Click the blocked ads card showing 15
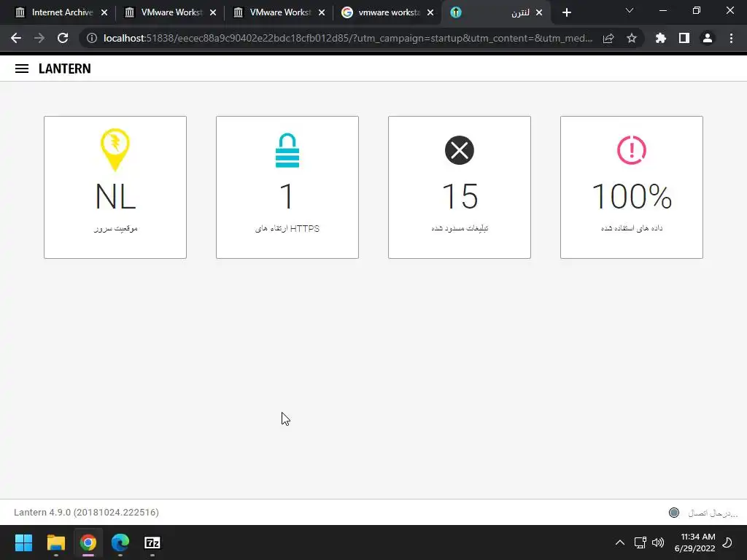747x560 pixels. 460,187
